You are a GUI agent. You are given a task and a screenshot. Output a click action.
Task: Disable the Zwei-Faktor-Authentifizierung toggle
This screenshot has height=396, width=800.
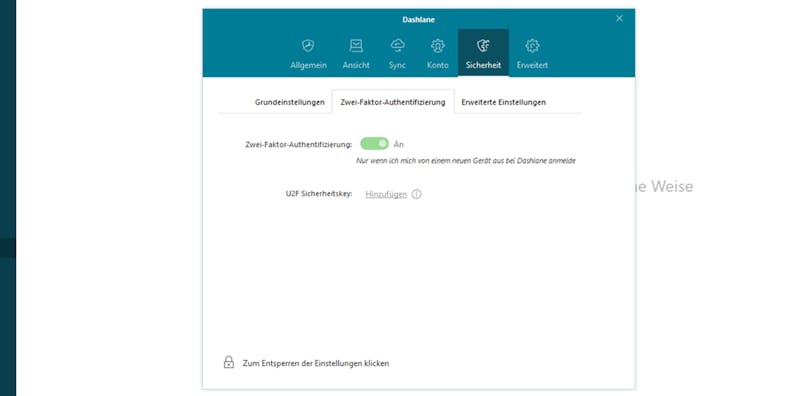[x=374, y=144]
